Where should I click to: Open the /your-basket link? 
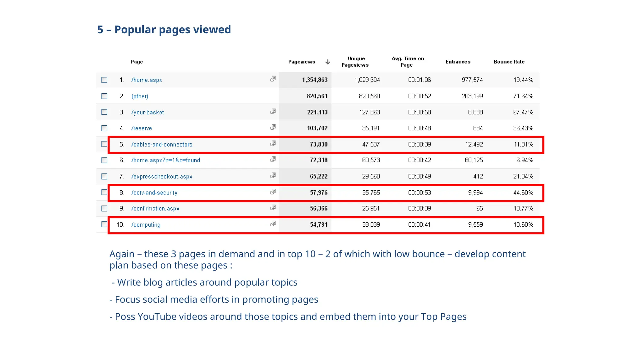148,112
